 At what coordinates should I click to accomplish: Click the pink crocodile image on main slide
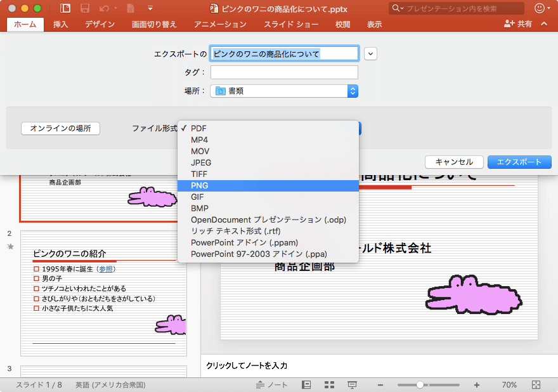tap(473, 295)
